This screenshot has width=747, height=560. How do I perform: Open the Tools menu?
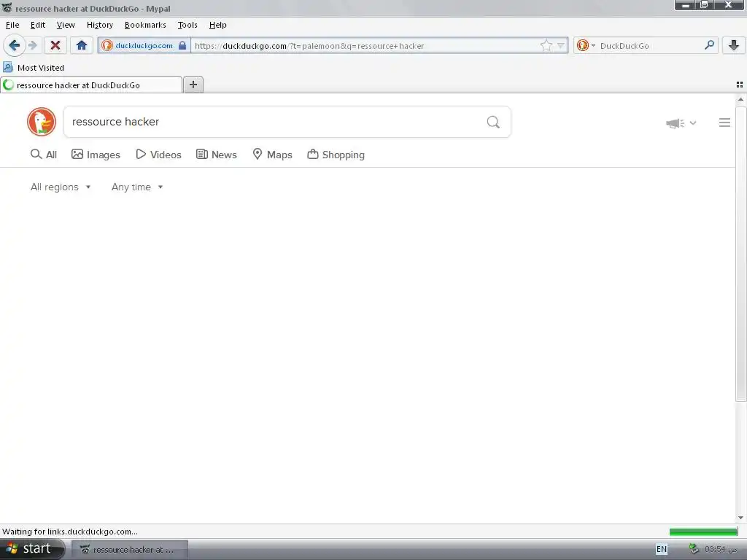point(187,25)
